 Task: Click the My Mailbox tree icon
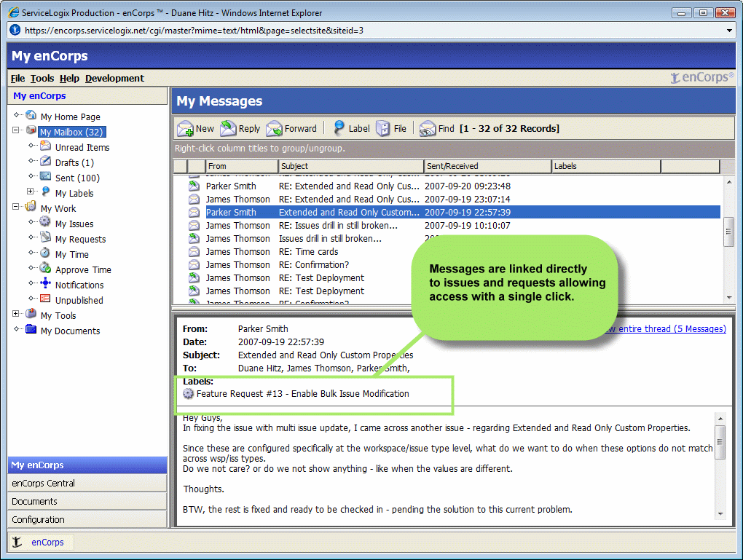(31, 130)
